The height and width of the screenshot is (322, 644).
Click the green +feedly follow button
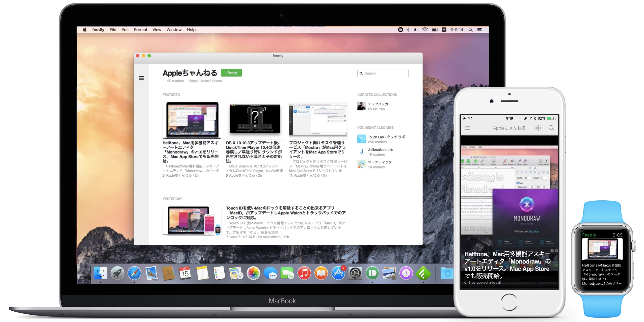point(231,73)
